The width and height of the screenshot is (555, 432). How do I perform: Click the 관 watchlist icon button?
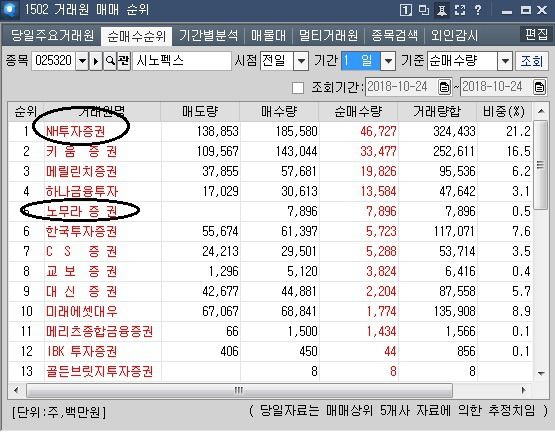(124, 61)
